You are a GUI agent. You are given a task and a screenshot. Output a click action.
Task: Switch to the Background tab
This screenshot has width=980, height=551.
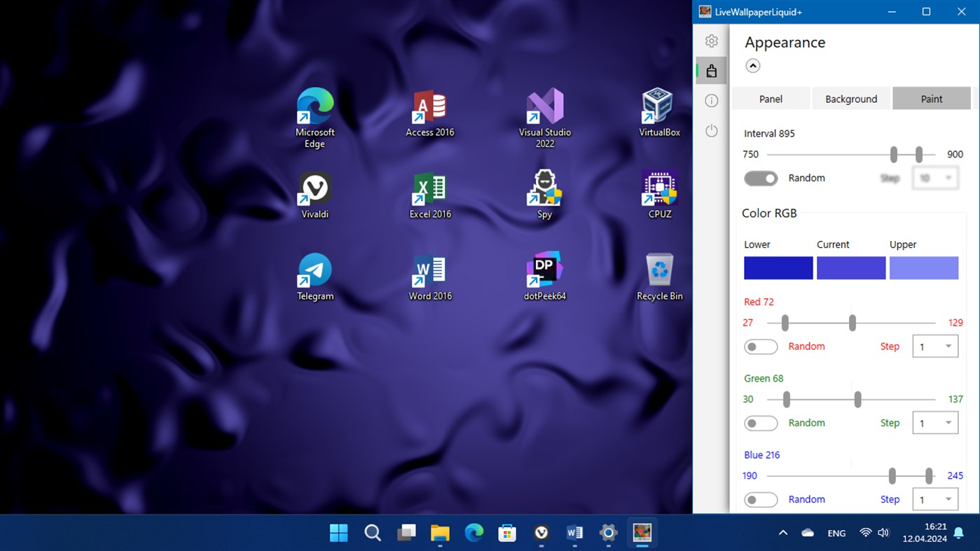[x=850, y=98]
